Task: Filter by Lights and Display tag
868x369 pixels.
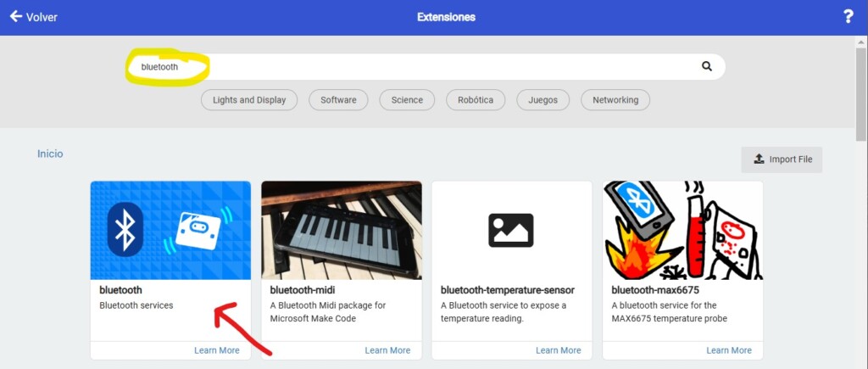Action: coord(249,100)
